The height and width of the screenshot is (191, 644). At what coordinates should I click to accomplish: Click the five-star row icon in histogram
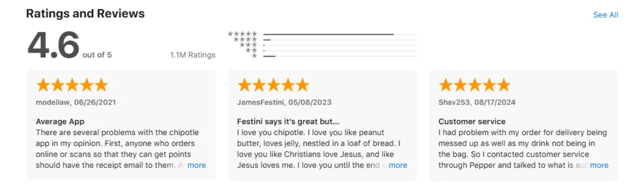[242, 34]
